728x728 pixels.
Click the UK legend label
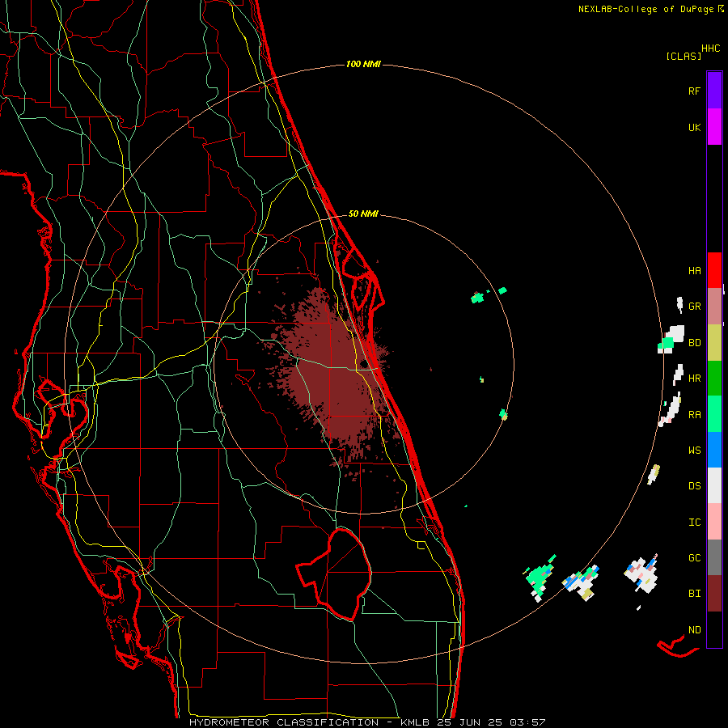(694, 128)
